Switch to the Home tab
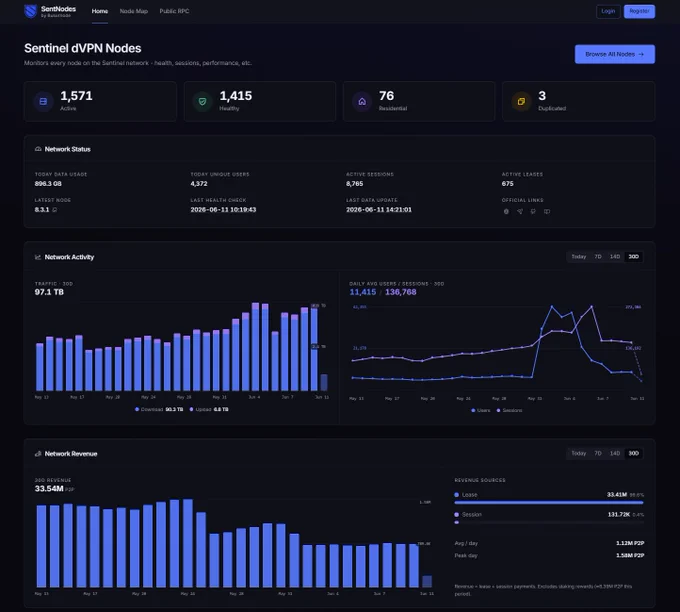The width and height of the screenshot is (680, 612). point(100,11)
